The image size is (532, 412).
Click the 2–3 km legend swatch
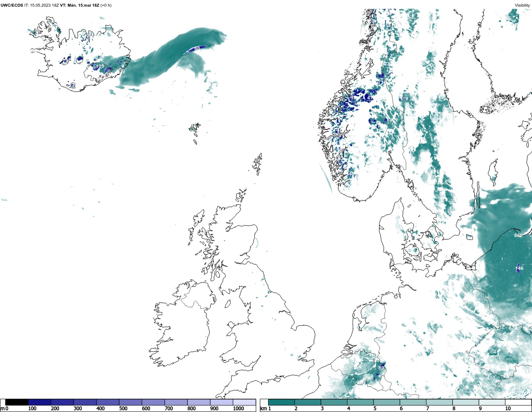[308, 402]
